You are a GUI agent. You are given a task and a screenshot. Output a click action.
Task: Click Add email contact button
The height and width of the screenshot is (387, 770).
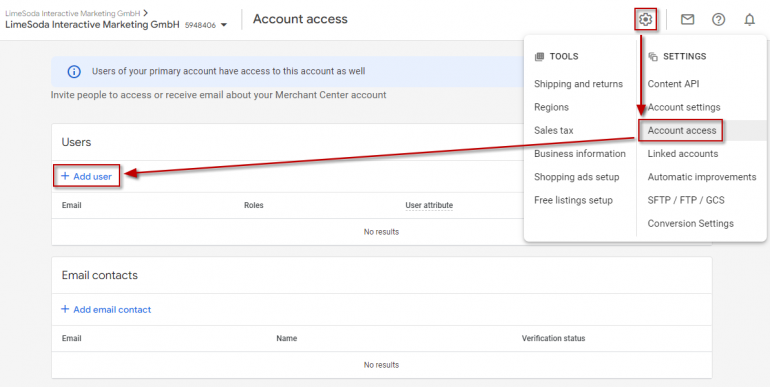click(106, 309)
